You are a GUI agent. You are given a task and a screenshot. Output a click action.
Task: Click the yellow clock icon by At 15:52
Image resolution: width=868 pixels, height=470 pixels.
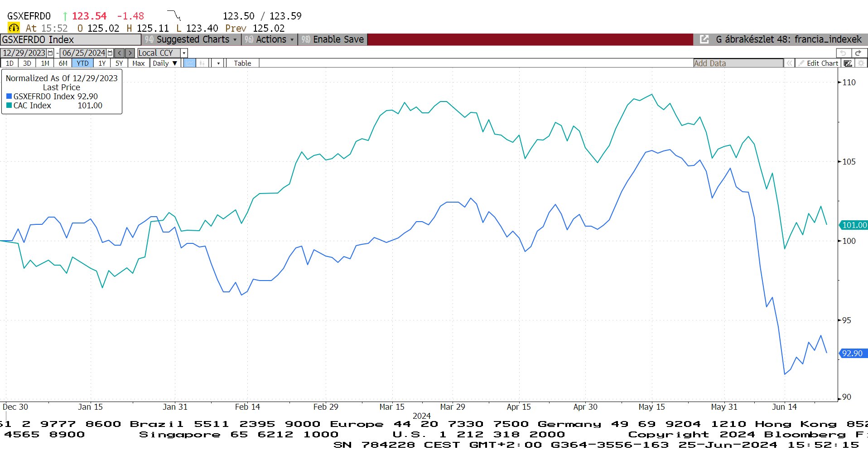[x=14, y=28]
